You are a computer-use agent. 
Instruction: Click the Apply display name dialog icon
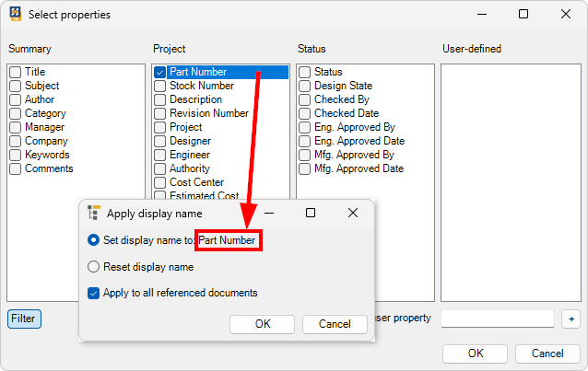[93, 213]
